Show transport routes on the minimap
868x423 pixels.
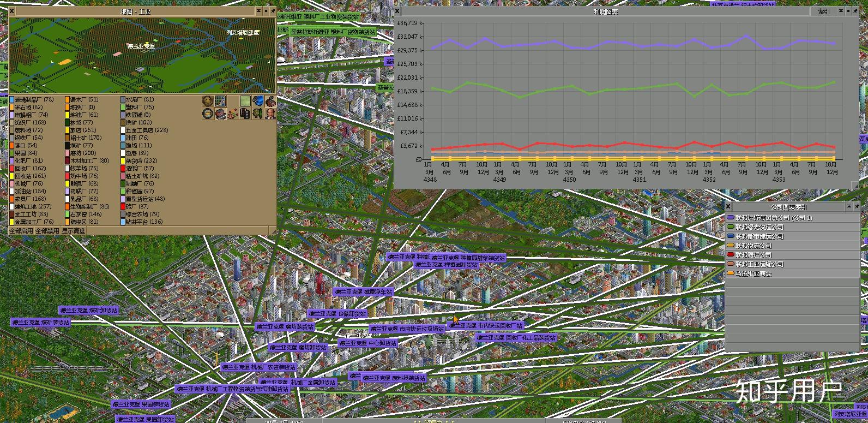(245, 114)
